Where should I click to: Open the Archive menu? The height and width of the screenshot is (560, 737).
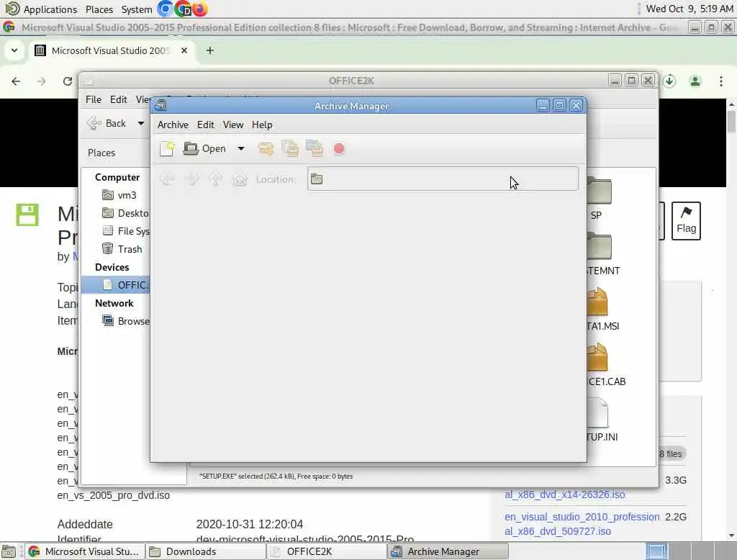(x=173, y=125)
